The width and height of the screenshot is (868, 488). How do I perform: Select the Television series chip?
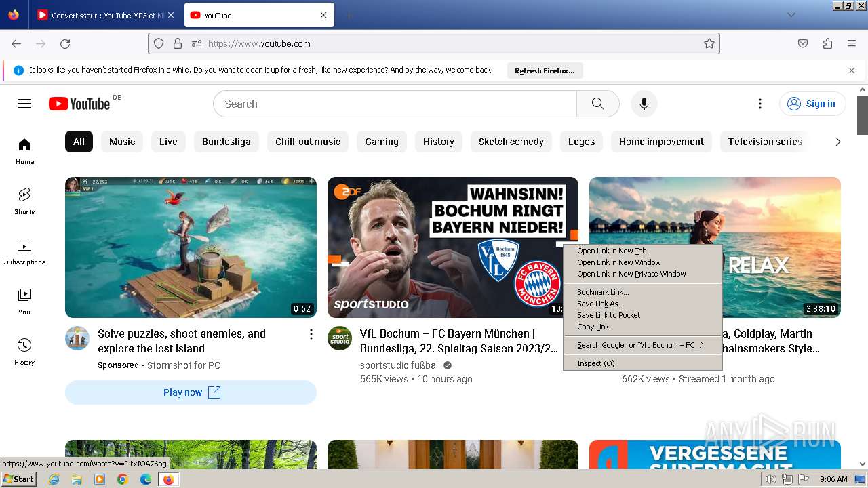[765, 142]
